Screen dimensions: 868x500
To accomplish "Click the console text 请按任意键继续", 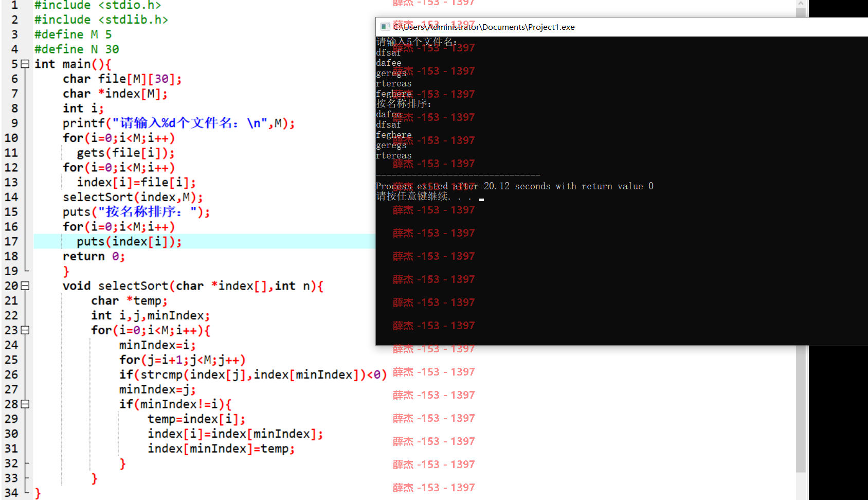I will pyautogui.click(x=425, y=197).
